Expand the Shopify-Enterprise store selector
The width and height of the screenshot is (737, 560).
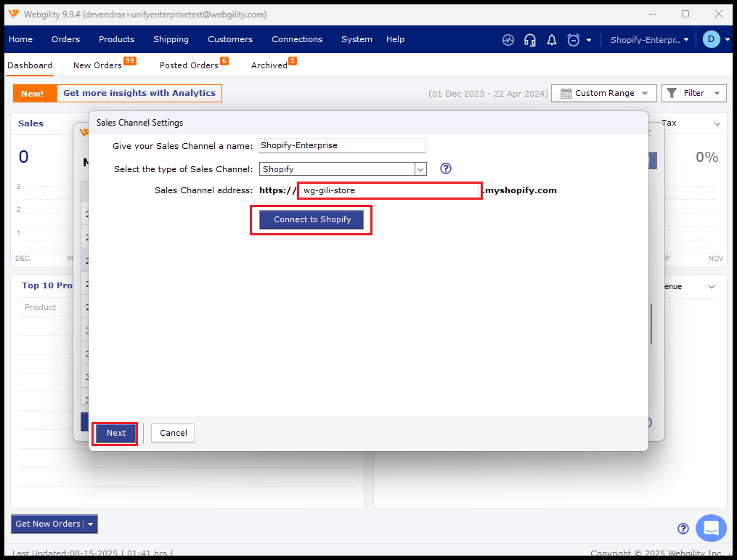click(x=649, y=40)
